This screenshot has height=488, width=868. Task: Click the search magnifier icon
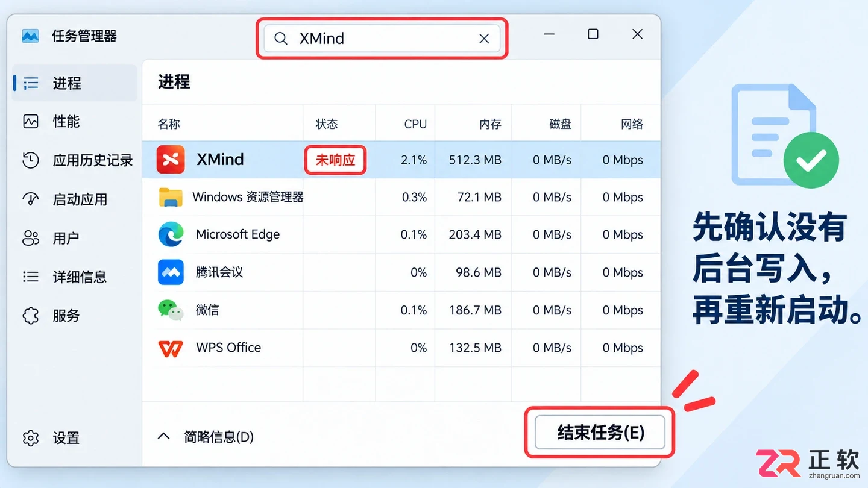point(281,39)
